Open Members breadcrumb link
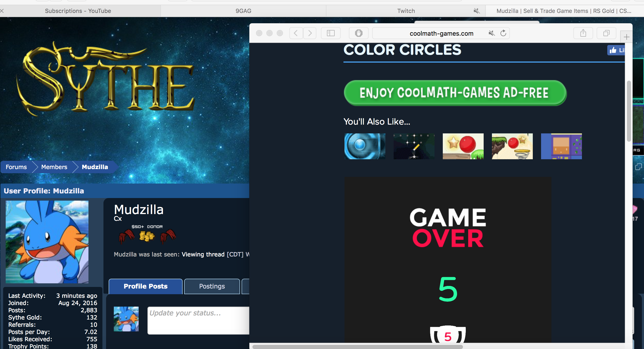The image size is (644, 349). (x=54, y=167)
